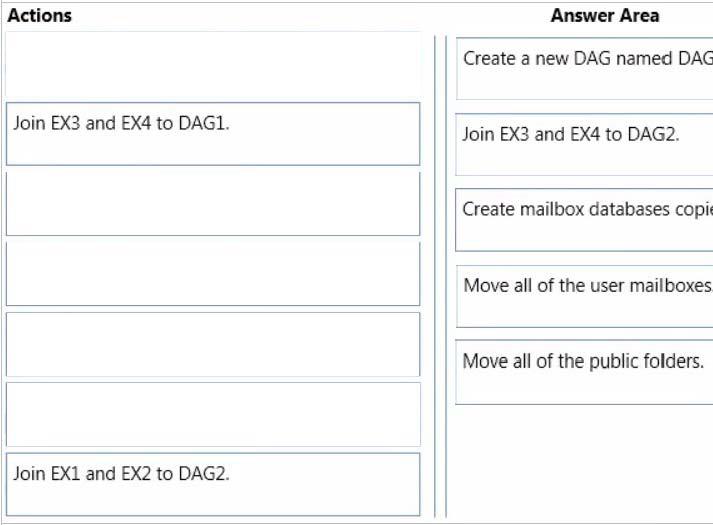Click blank answer space below 'Move all of the public folders'
Screen dimensions: 713x525
coord(584,461)
